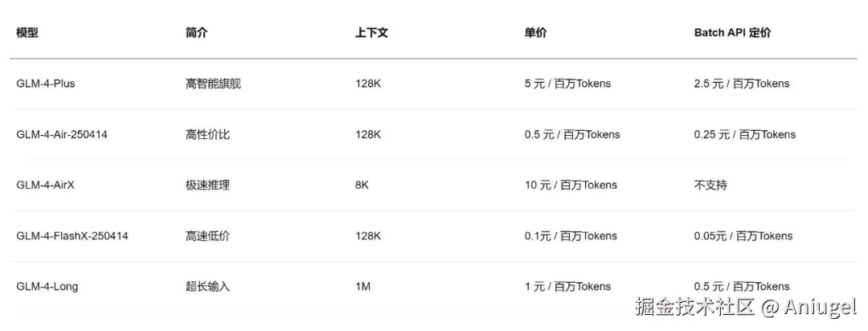Viewport: 868px width, 331px height.
Task: Select the GLM-4-FlashX-250414 model name
Action: coord(72,235)
